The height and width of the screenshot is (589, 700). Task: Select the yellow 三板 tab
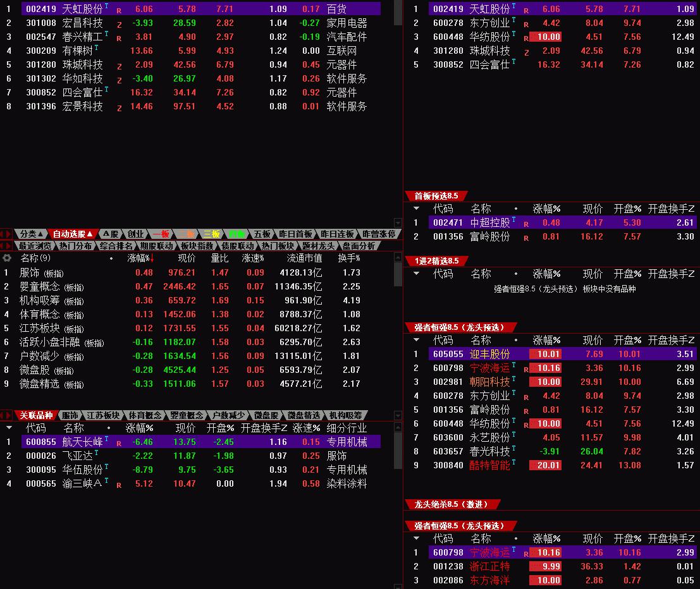[x=212, y=234]
